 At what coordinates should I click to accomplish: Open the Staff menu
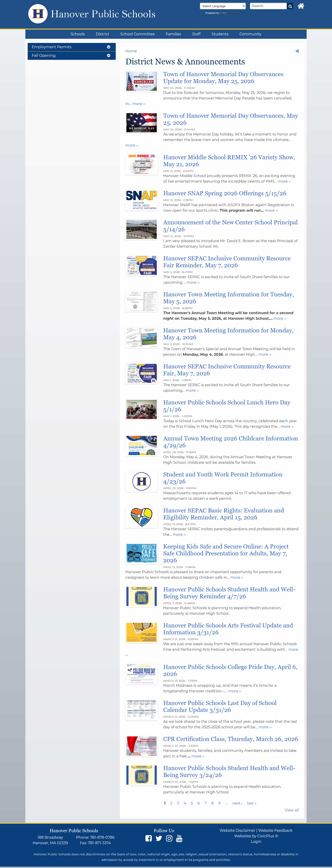pyautogui.click(x=196, y=34)
